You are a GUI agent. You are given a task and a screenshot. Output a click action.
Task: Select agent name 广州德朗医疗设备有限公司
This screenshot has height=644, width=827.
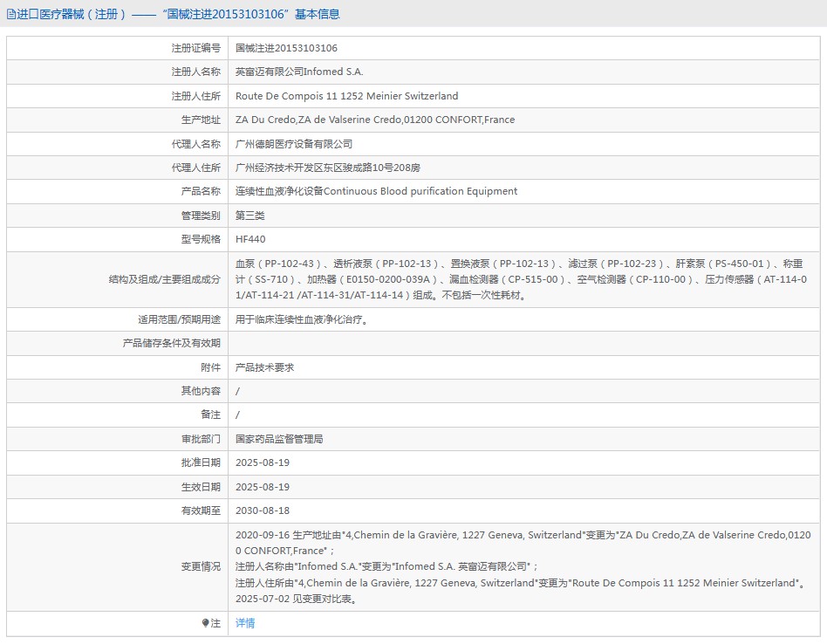click(294, 144)
